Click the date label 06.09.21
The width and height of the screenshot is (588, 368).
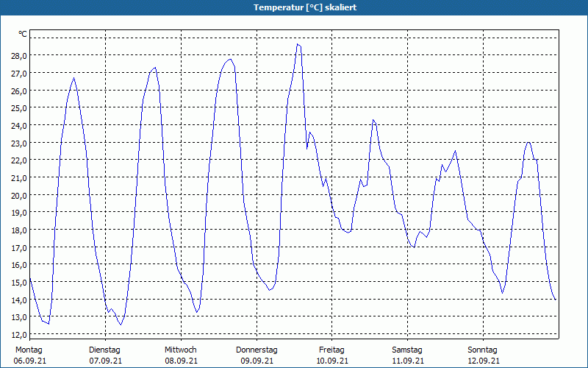pyautogui.click(x=29, y=361)
